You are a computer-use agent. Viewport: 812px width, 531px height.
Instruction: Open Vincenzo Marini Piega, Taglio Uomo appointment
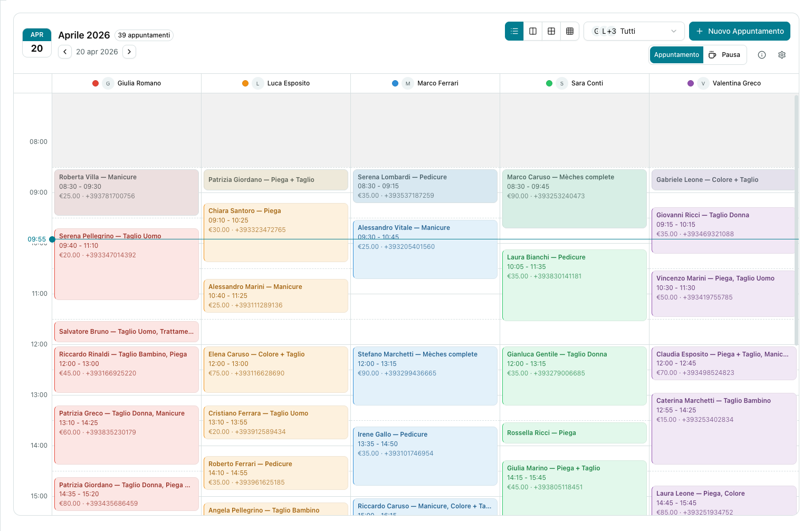(724, 294)
